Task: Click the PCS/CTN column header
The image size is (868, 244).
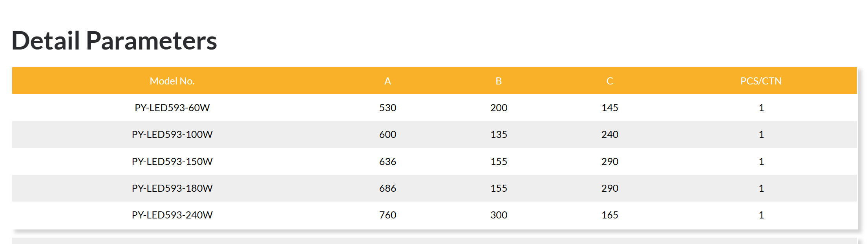Action: (761, 81)
